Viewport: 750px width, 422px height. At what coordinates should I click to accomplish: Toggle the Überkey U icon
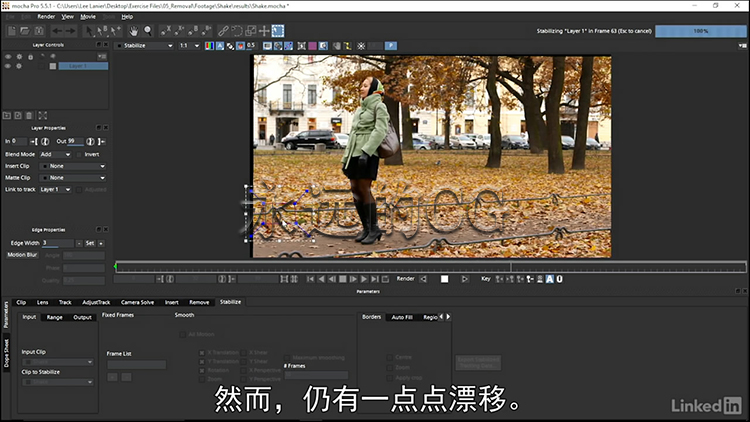point(560,279)
